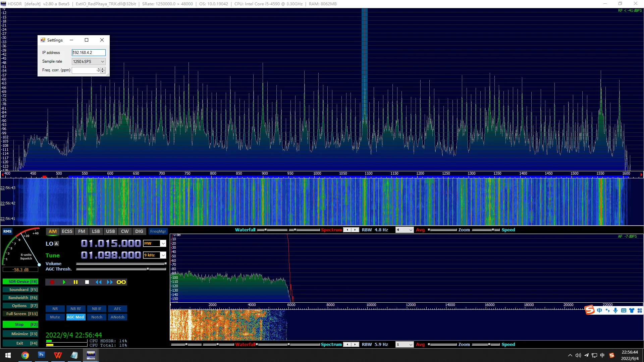Adjust the AGC Thresh. slider

pos(148,269)
